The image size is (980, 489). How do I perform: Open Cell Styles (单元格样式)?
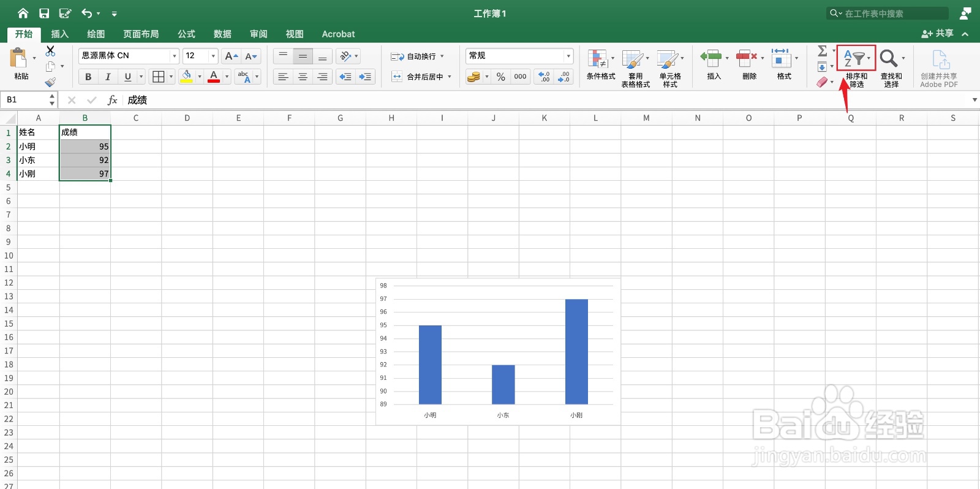pos(670,69)
